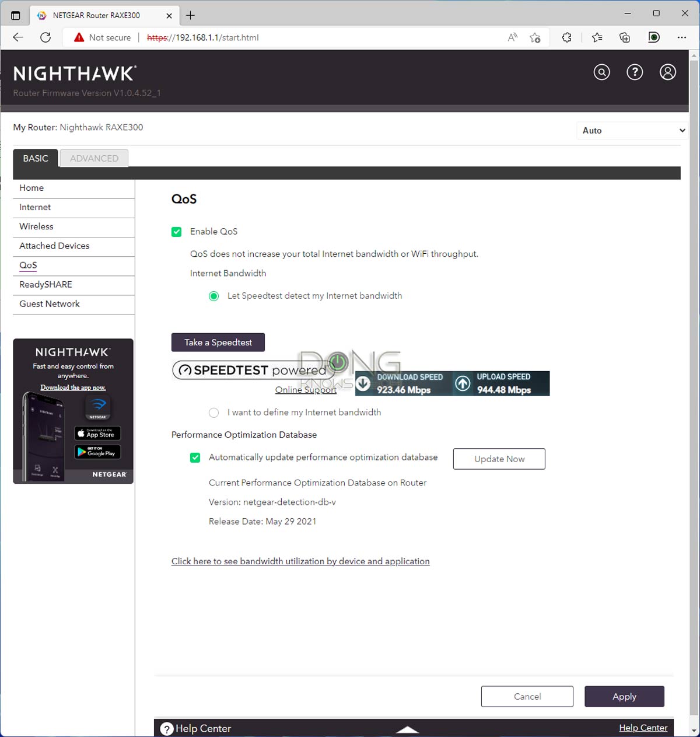Click the Cancel button
Viewport: 700px width, 737px height.
(527, 696)
